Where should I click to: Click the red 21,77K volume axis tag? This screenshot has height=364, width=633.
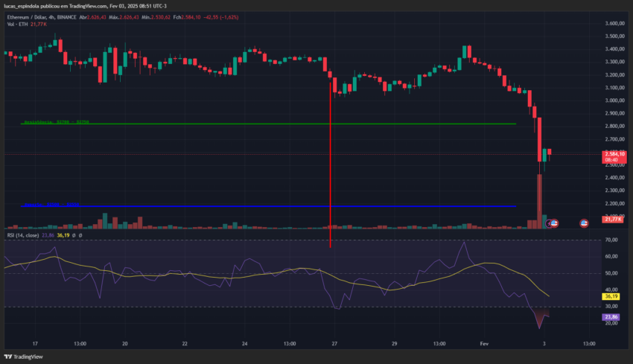(x=613, y=219)
